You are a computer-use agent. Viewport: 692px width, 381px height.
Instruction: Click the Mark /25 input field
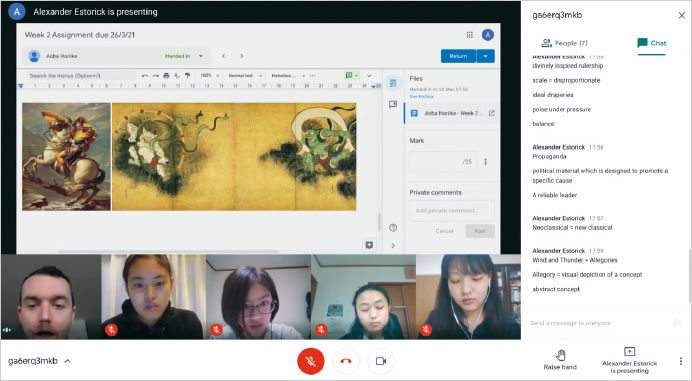coord(443,162)
